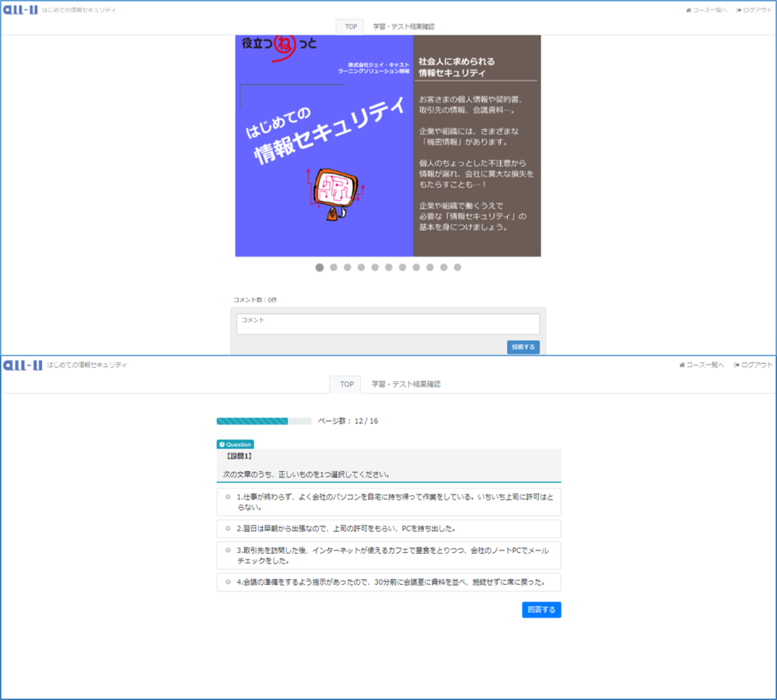Select answer 4 about the meeting room materials

click(228, 582)
